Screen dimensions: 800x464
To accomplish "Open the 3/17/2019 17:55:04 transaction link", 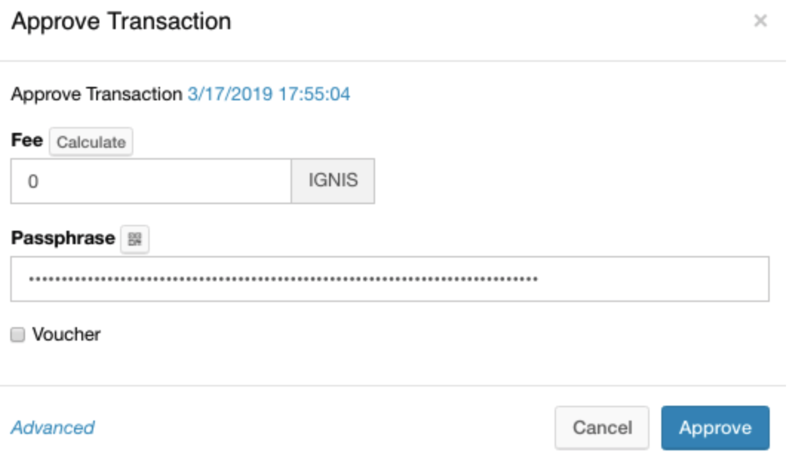I will [268, 96].
